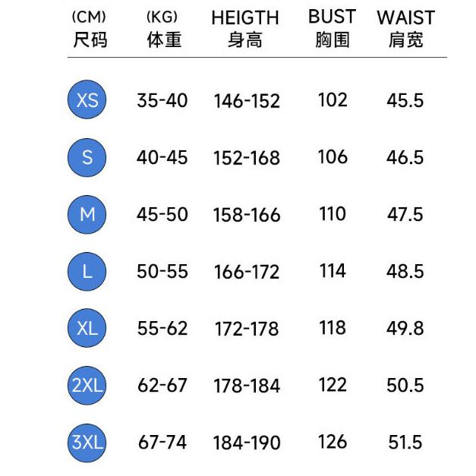The image size is (476, 476).
Task: Select the 48.5 shoulder width value
Action: [405, 271]
